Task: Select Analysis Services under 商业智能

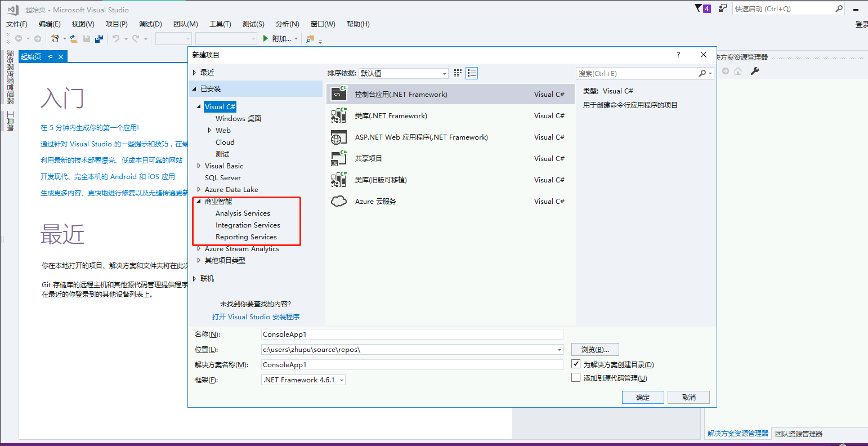Action: tap(243, 213)
